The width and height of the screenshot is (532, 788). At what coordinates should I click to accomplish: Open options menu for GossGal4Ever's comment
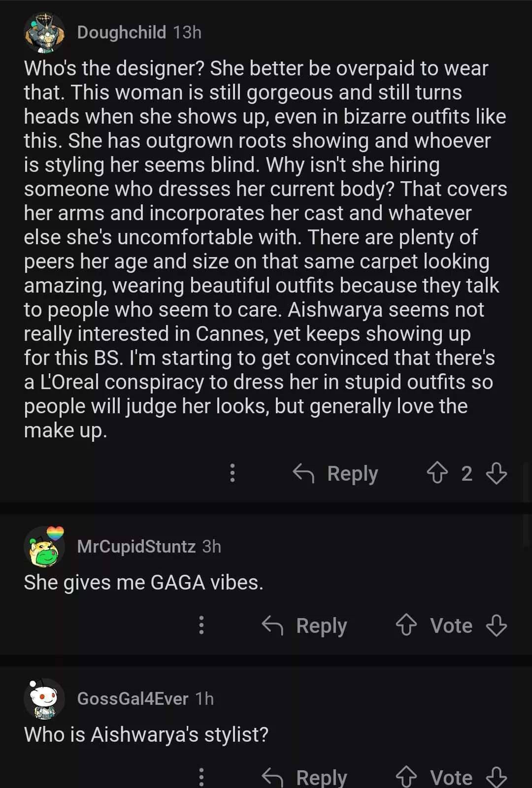pos(201,777)
